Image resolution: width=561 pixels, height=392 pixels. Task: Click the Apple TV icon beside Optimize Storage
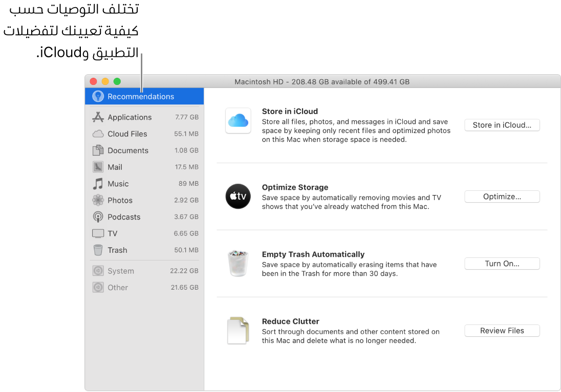click(239, 197)
